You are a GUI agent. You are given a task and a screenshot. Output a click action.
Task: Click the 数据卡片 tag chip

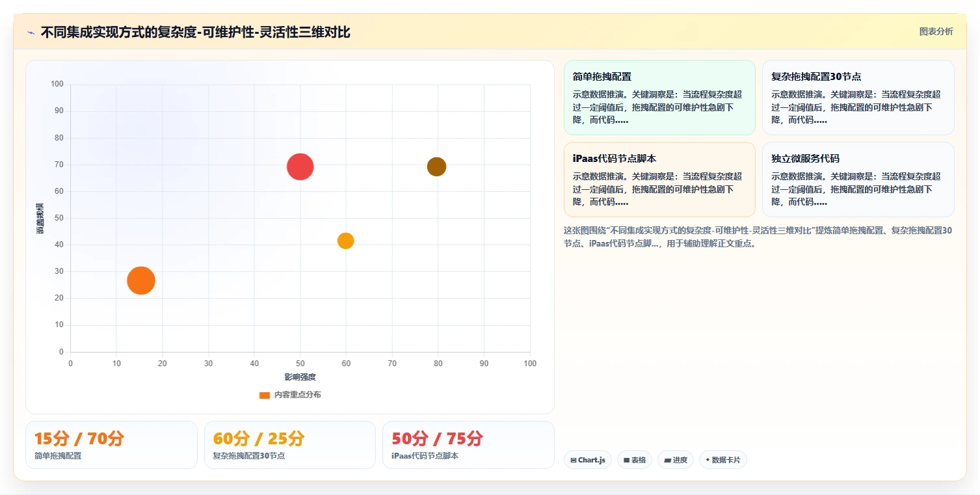[x=722, y=460]
